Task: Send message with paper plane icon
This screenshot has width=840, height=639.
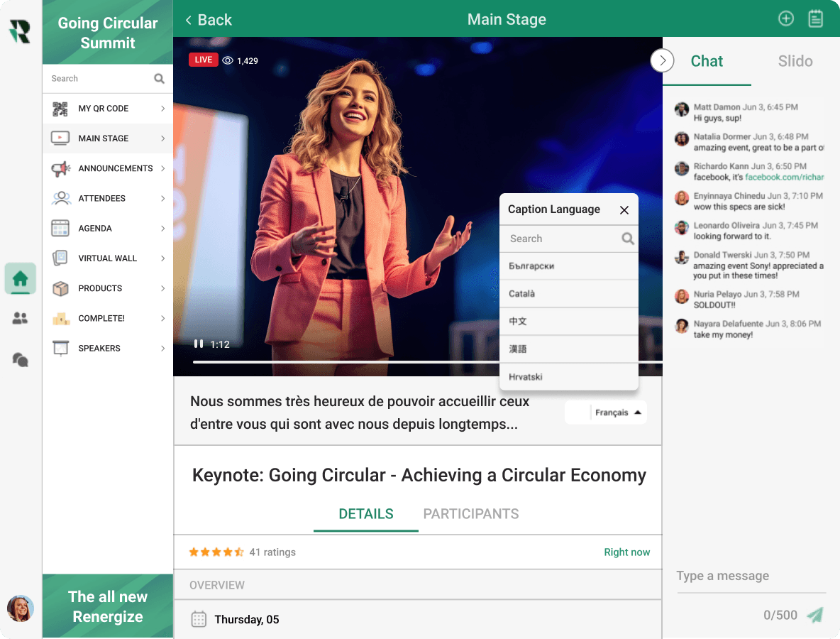Action: (x=815, y=615)
